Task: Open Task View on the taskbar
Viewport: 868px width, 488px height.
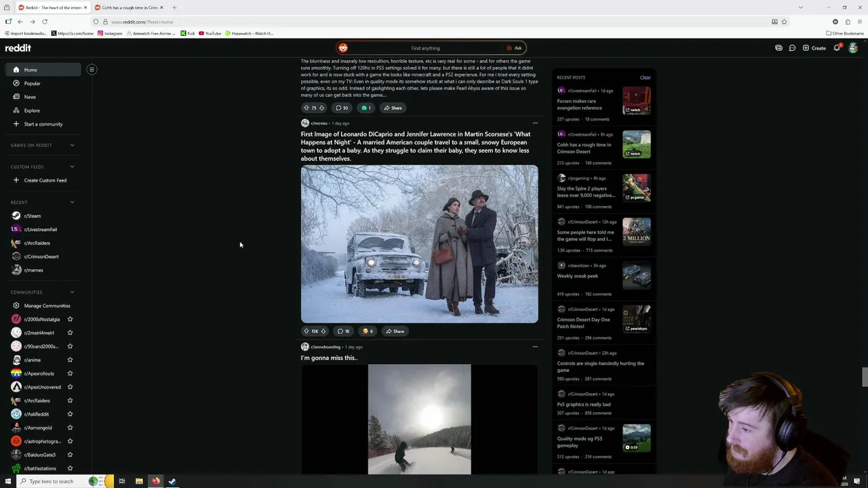Action: tap(122, 481)
